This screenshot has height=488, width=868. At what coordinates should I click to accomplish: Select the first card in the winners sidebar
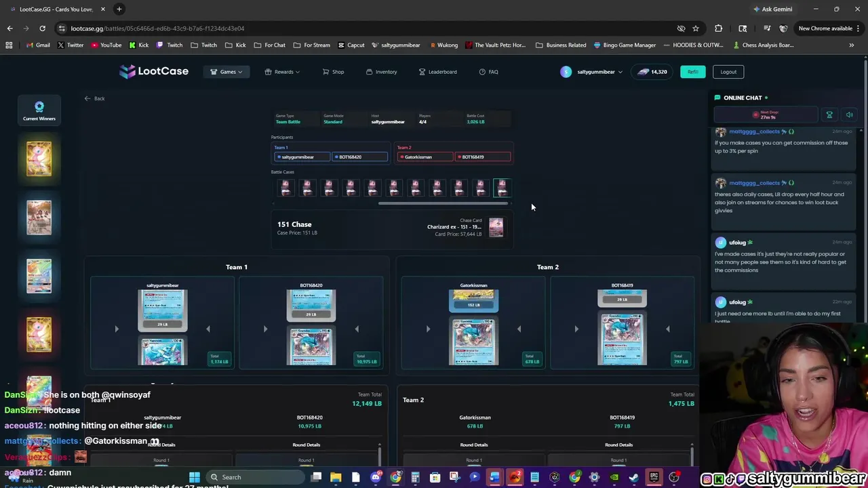click(x=39, y=158)
